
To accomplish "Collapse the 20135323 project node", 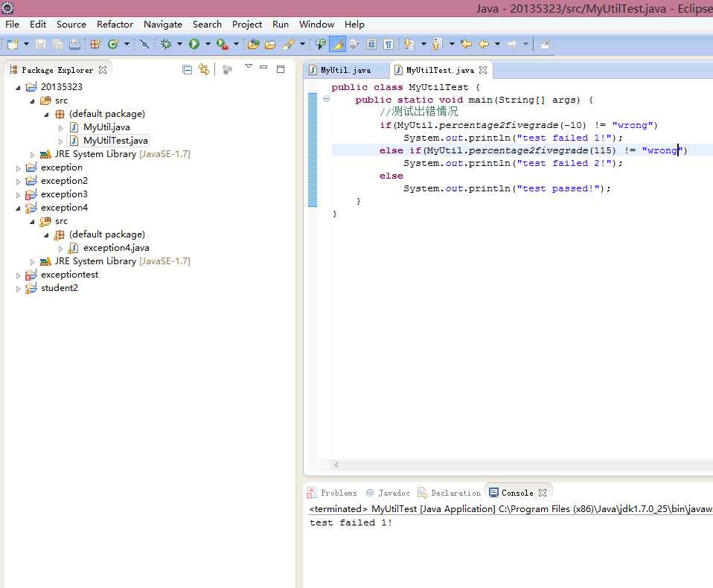I will click(x=18, y=87).
